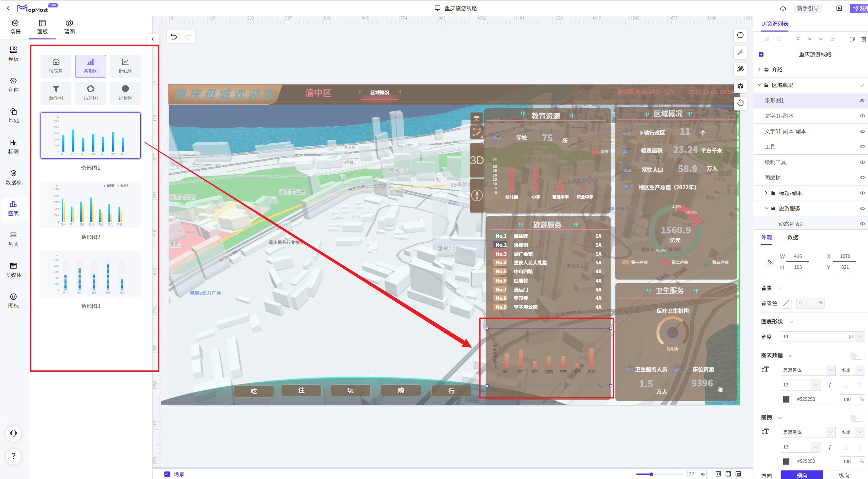This screenshot has width=868, height=479.
Task: Select the hand pan tool
Action: pos(740,103)
